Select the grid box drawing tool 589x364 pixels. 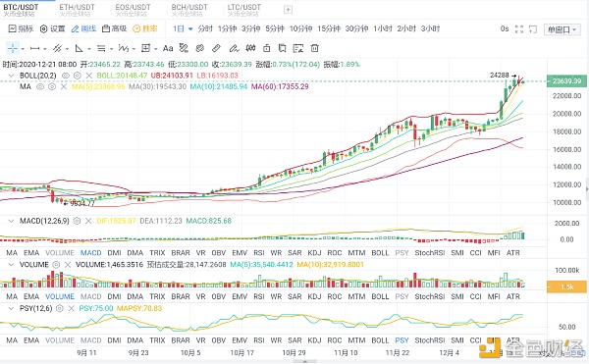pyautogui.click(x=145, y=48)
